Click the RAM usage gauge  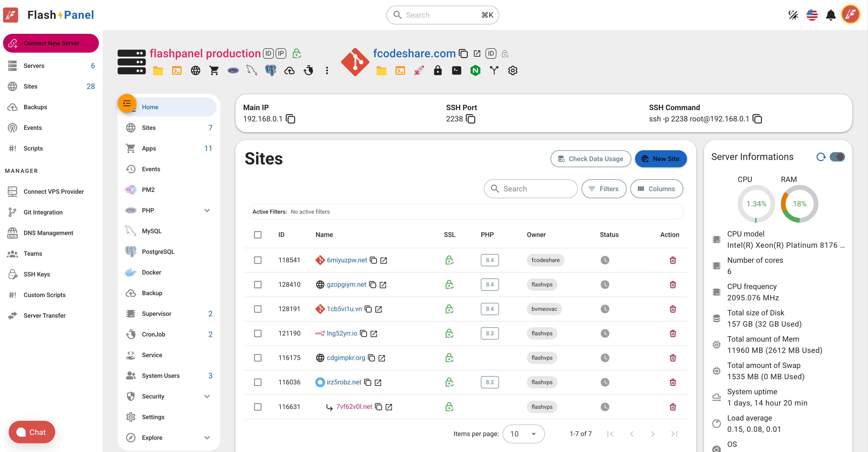click(x=799, y=204)
